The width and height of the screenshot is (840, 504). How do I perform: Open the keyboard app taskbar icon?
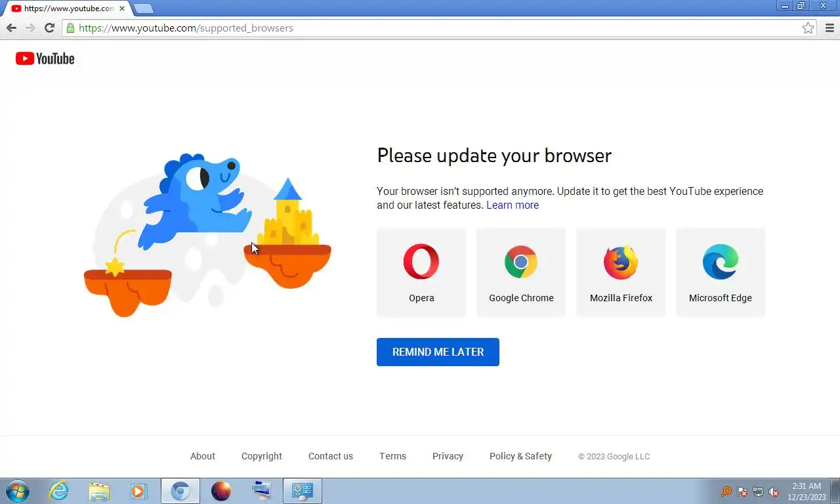[x=261, y=491]
